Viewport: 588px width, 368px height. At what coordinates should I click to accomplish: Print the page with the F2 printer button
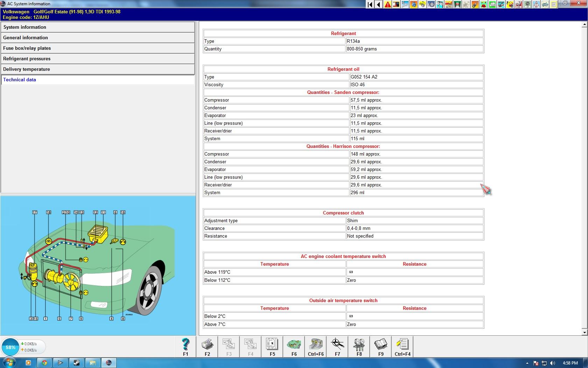pyautogui.click(x=207, y=347)
